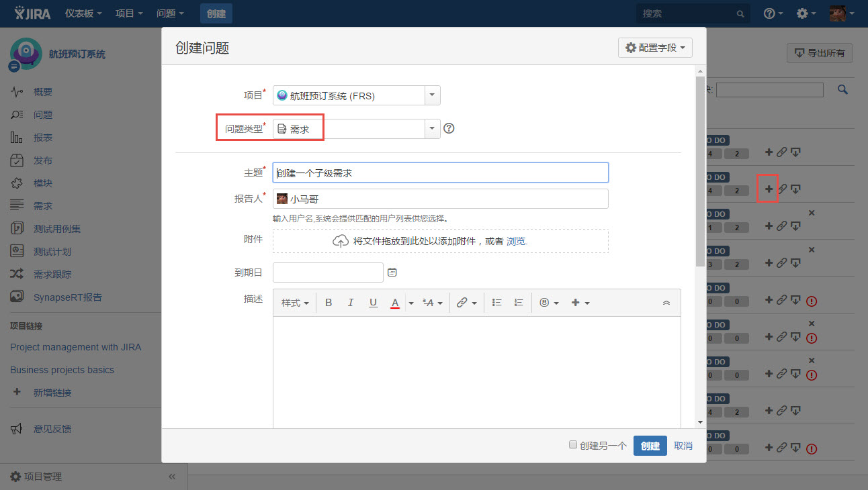The width and height of the screenshot is (868, 490).
Task: Open 报表 in the sidebar
Action: [x=43, y=138]
